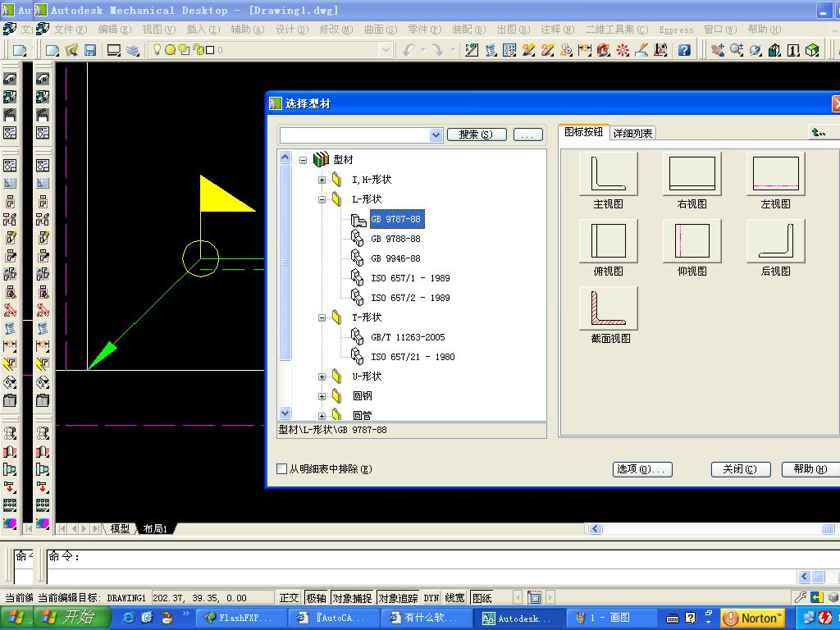Toggle 图纸 paper space button

482,598
